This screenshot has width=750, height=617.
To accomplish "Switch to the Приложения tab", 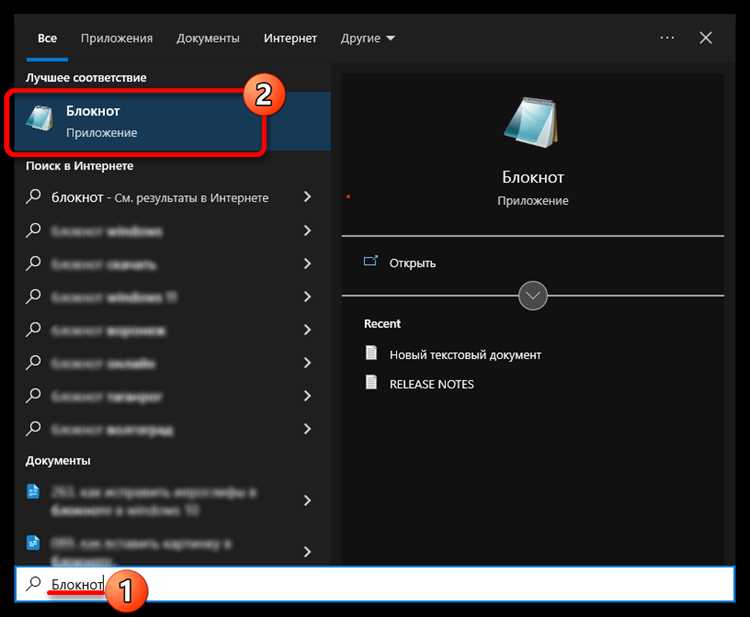I will tap(117, 38).
